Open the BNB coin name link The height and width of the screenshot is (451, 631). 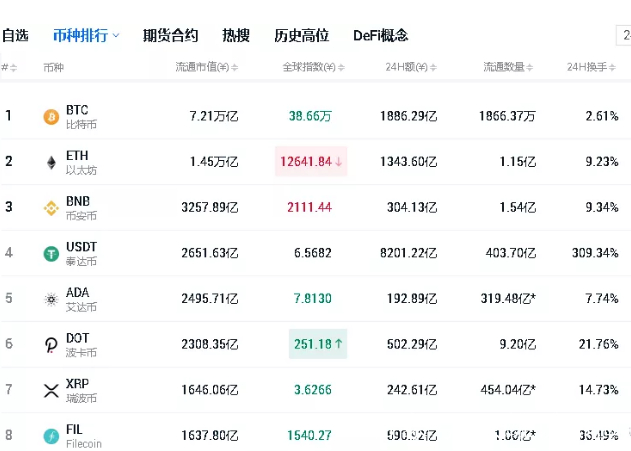(x=78, y=201)
